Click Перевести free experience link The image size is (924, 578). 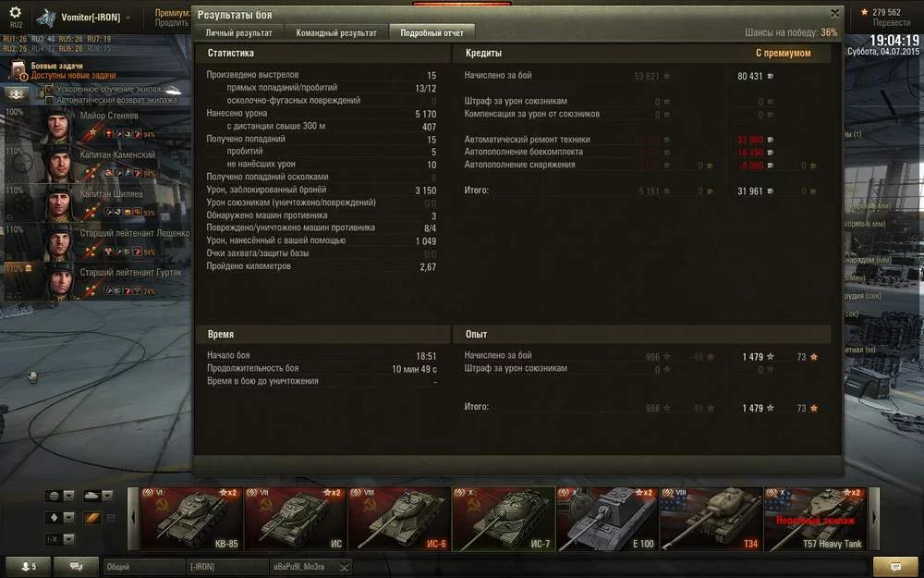tap(891, 22)
